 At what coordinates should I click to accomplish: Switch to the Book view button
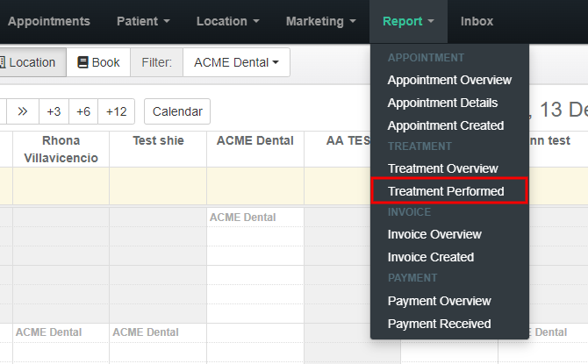[98, 62]
